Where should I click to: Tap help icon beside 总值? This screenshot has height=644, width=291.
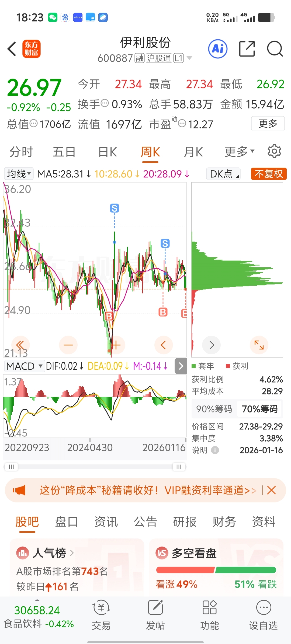(x=33, y=123)
